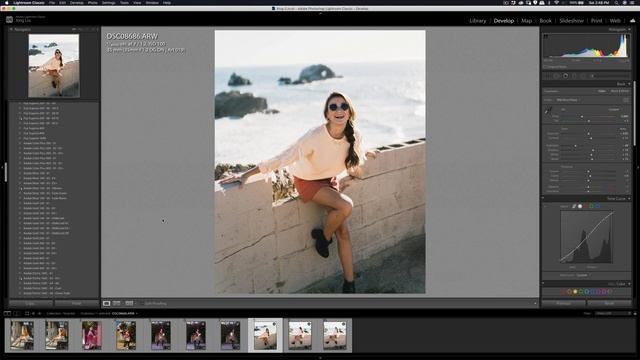Switch to the Print module
640x360 pixels.
pos(596,20)
